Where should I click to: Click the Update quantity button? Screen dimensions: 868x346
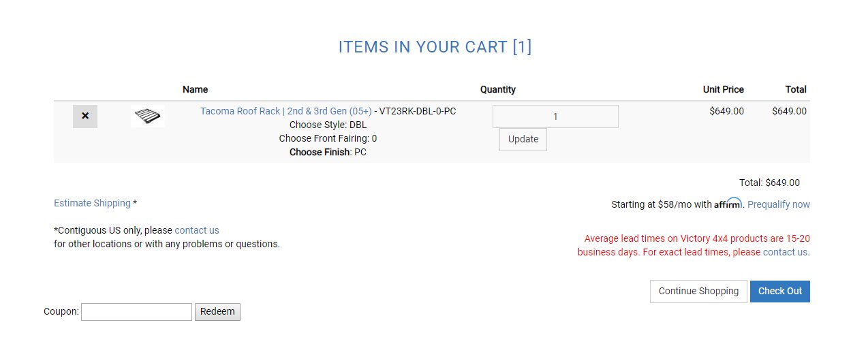[x=523, y=140]
